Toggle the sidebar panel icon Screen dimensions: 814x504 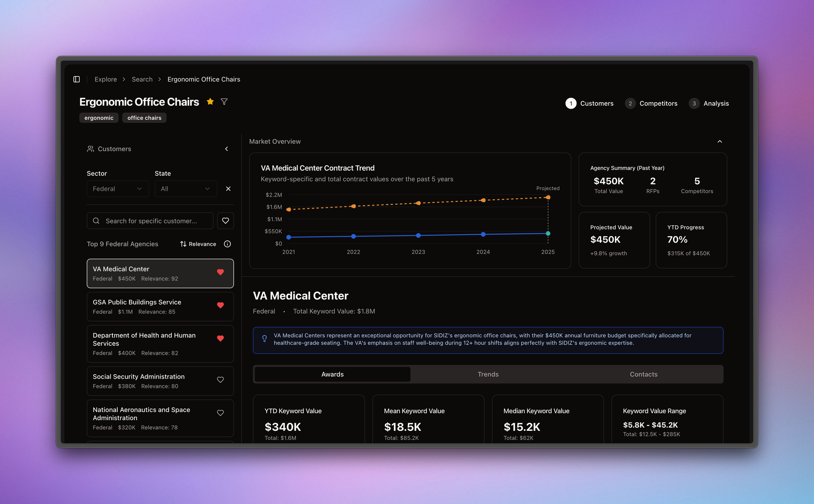pos(77,79)
